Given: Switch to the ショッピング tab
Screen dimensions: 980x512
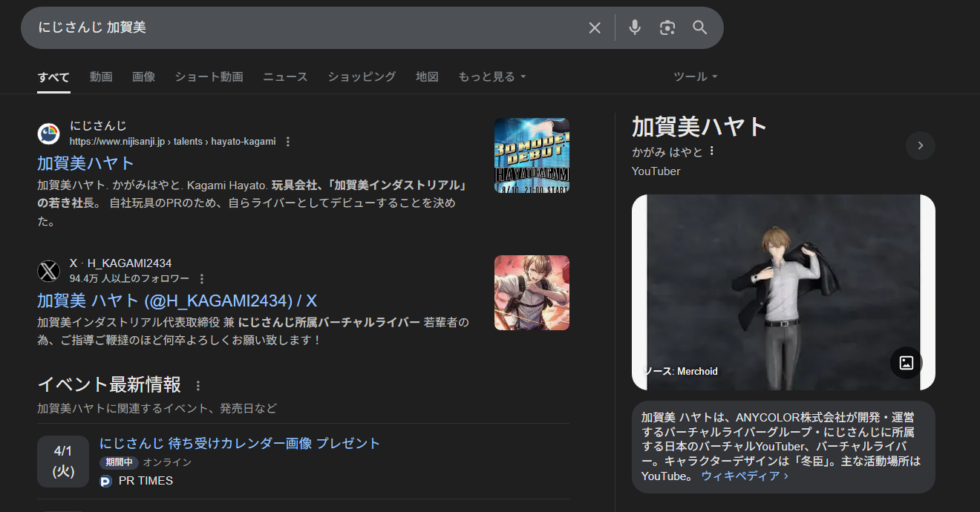Looking at the screenshot, I should point(362,77).
